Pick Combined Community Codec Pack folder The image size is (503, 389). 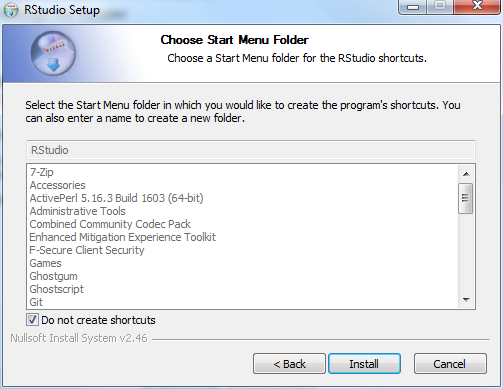point(110,224)
